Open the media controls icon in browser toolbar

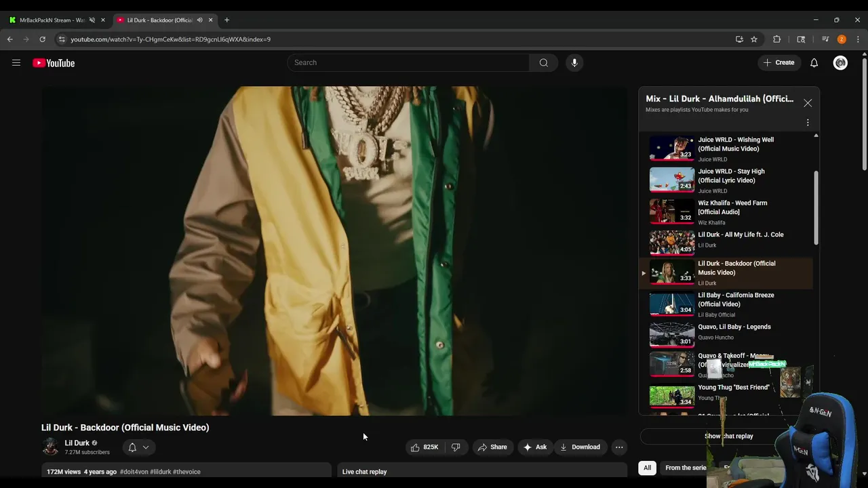(x=825, y=39)
